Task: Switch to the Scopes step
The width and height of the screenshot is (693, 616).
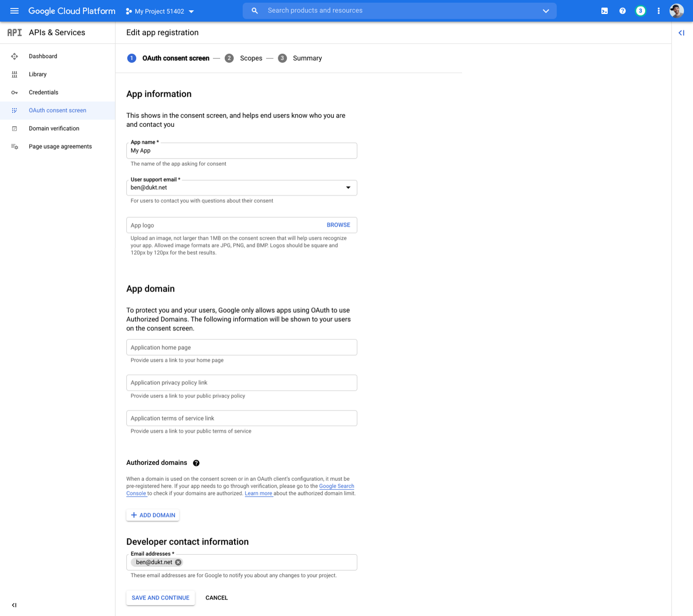Action: (251, 58)
